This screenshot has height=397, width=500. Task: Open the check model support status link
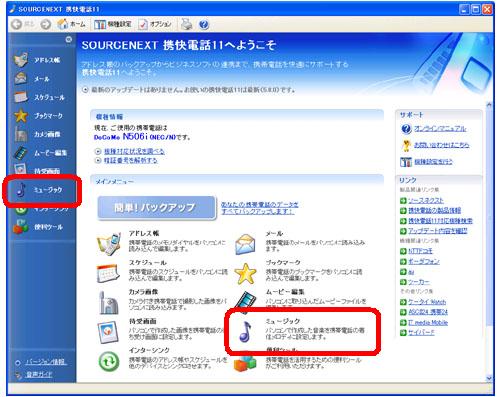click(134, 151)
